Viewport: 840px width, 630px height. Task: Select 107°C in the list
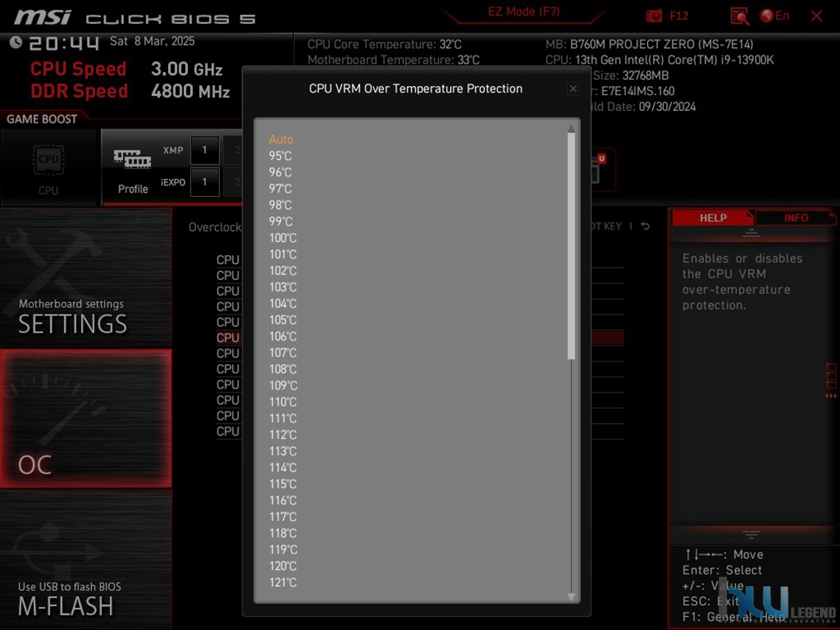pos(282,353)
